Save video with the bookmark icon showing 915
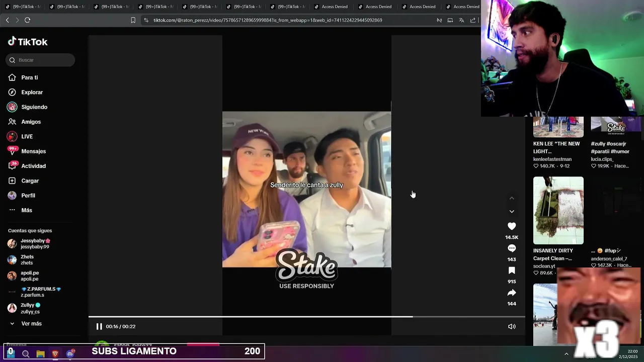 tap(512, 270)
